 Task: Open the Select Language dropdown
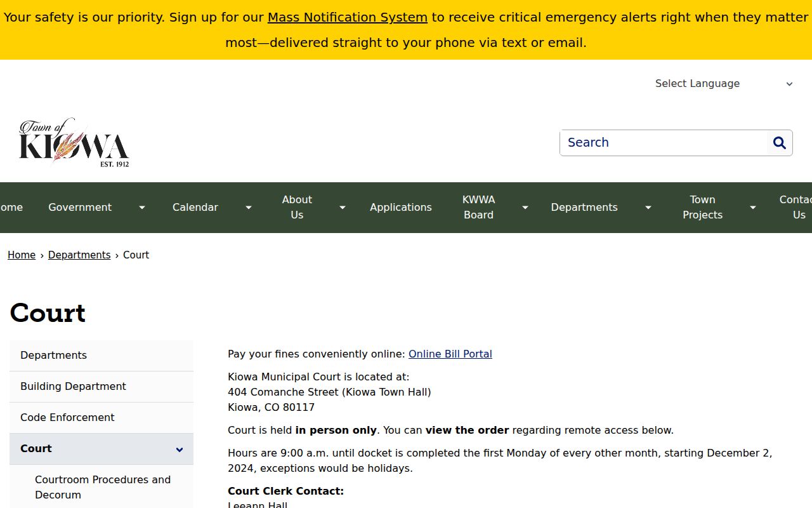click(724, 84)
